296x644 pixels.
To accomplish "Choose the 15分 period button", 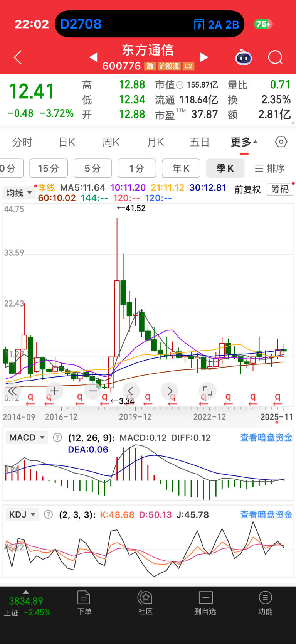I will [49, 169].
